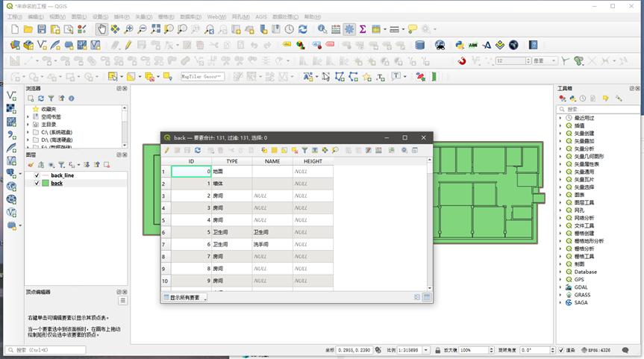Click the refresh icon in browser panel
Viewport: 644px width, 359px height.
tap(41, 99)
